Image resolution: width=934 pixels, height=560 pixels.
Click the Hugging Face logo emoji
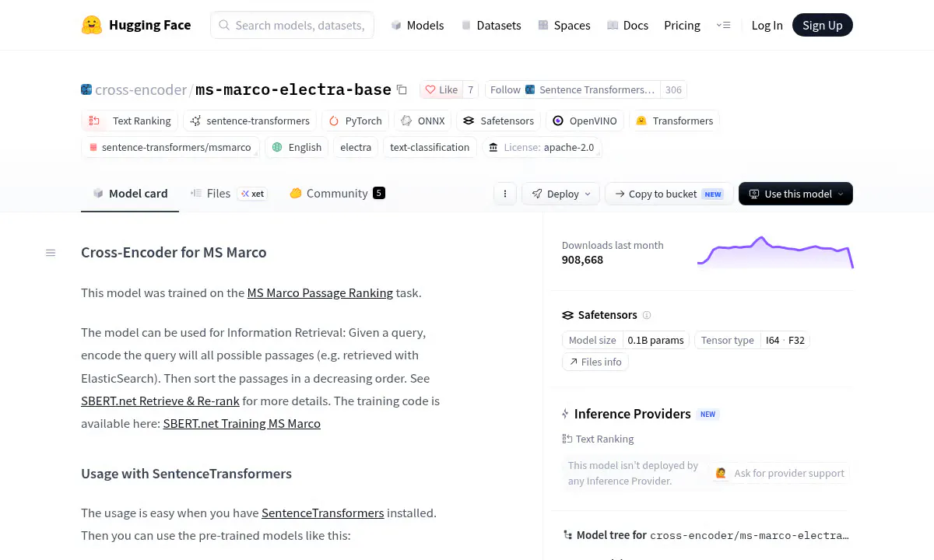pos(92,25)
